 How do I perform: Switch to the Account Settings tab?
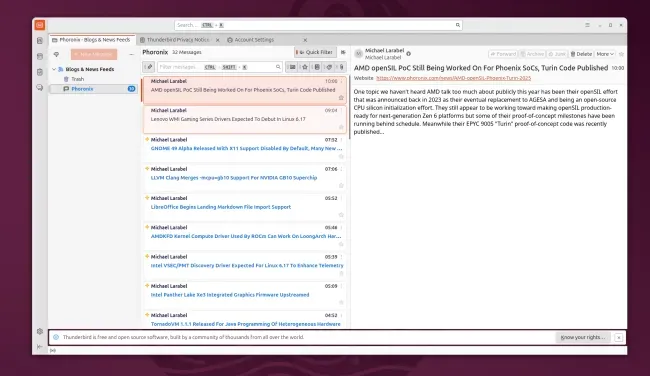pyautogui.click(x=254, y=40)
